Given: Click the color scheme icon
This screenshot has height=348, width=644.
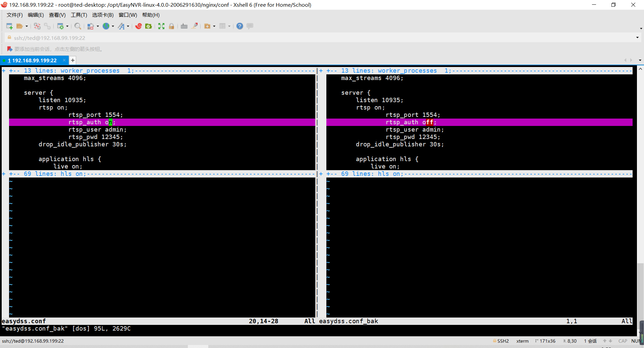Looking at the screenshot, I should point(91,26).
